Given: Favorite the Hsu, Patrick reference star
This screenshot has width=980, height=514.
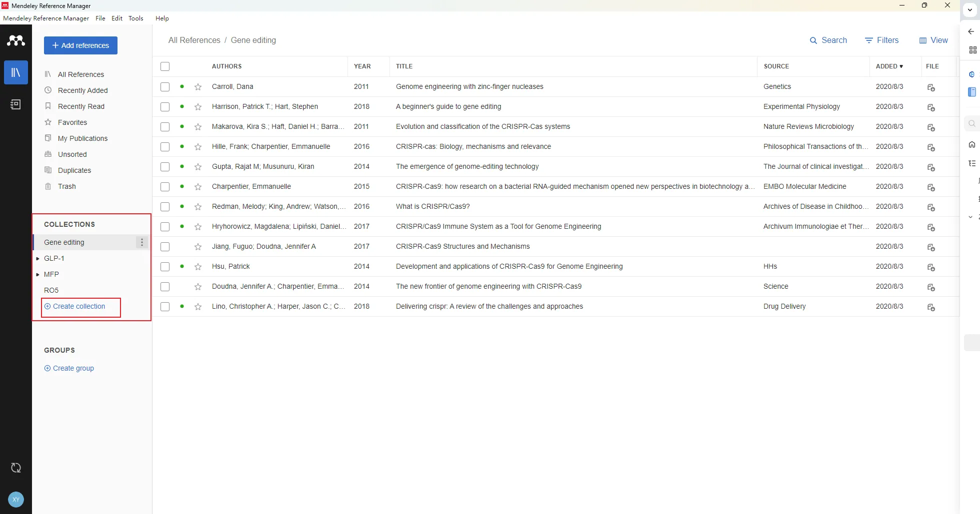Looking at the screenshot, I should pyautogui.click(x=198, y=267).
